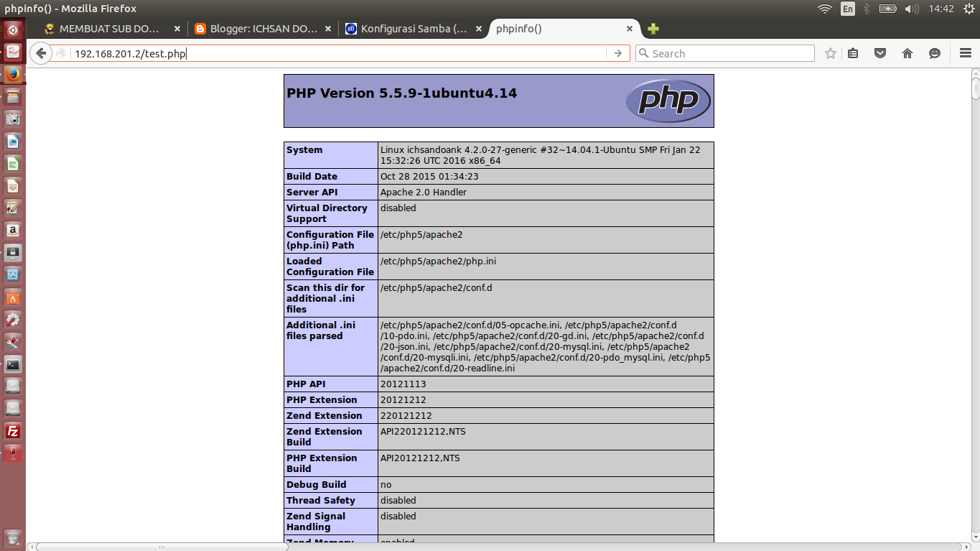The height and width of the screenshot is (551, 980).
Task: Go to the Firefox home page
Action: (x=907, y=53)
